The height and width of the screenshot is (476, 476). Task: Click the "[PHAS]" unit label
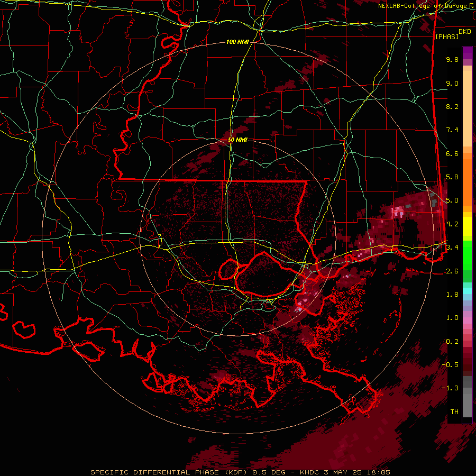[x=447, y=37]
